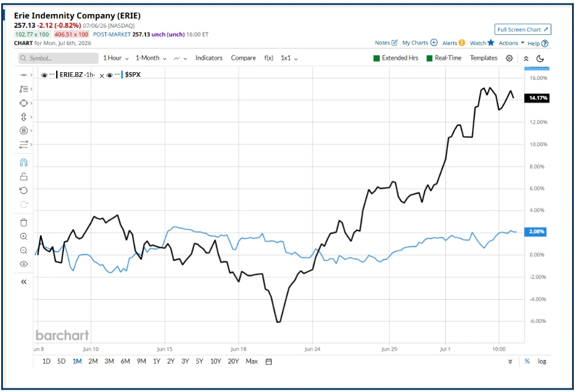Select the 9M range tab

[141, 361]
